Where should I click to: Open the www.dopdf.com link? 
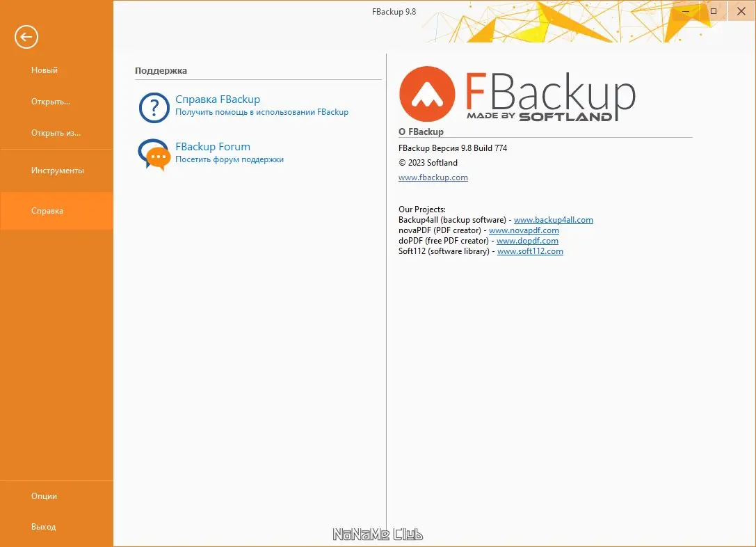(527, 241)
